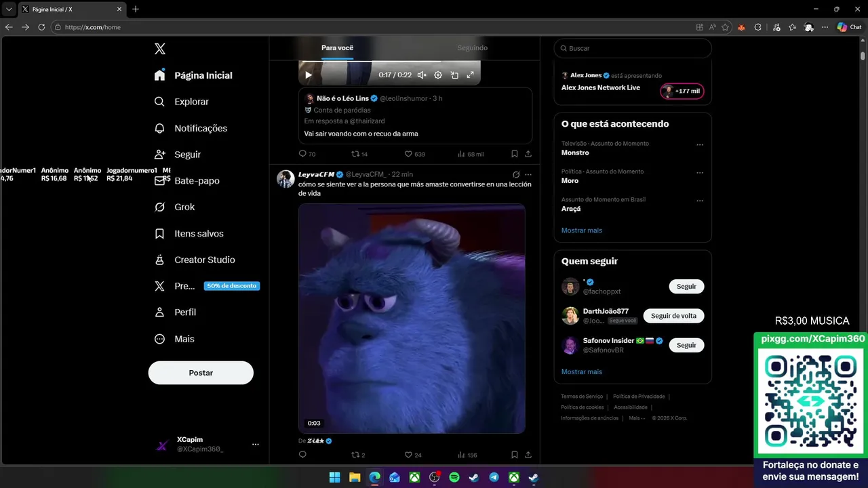The width and height of the screenshot is (868, 488).
Task: Open Itens salvos bookmarks
Action: (x=189, y=233)
